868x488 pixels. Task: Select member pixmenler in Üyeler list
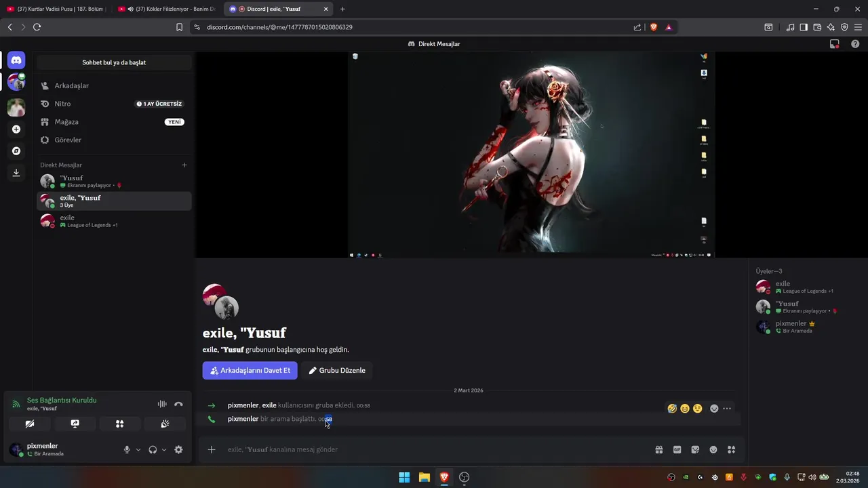[x=807, y=327]
